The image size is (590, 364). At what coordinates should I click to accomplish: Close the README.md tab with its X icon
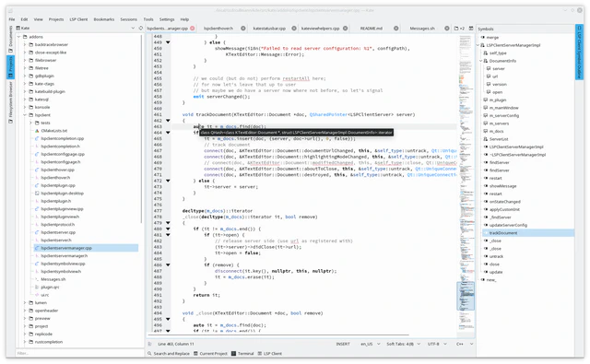tap(395, 29)
